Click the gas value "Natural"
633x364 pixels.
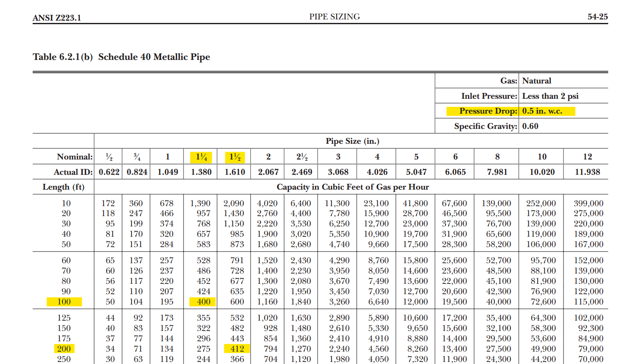[x=537, y=81]
